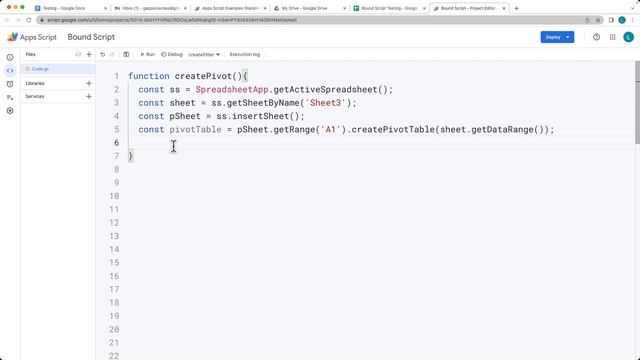Open the Execution log
The height and width of the screenshot is (360, 640).
[x=244, y=54]
